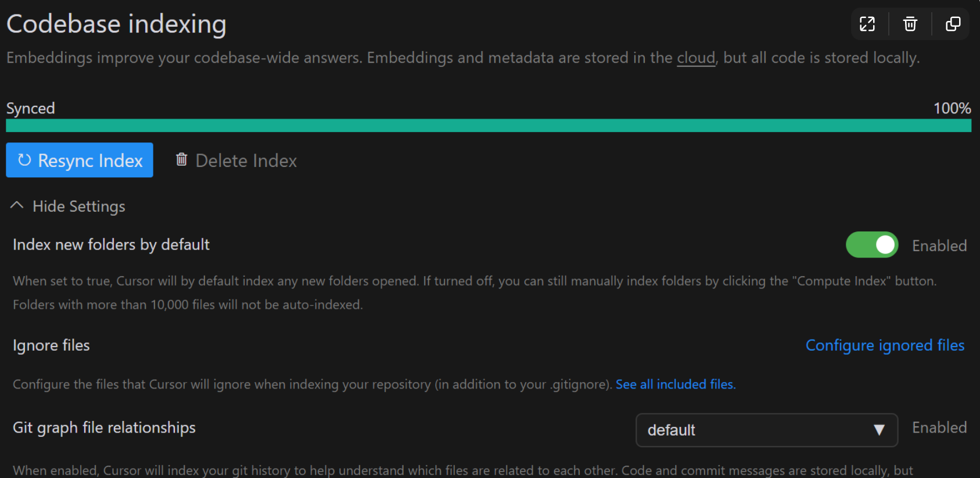This screenshot has width=980, height=478.
Task: Click the copy icon in the top-right toolbar
Action: (x=953, y=24)
